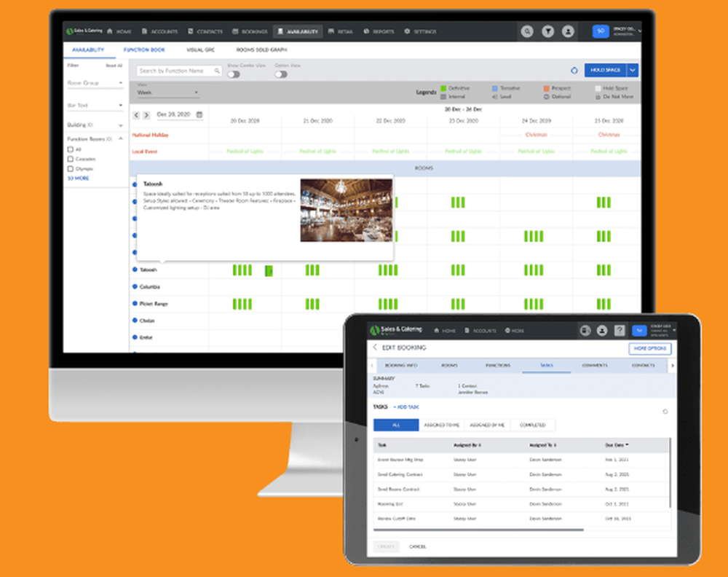Collapse the Function Rooms filter section
Viewport: 728px width, 577px height.
tap(121, 138)
